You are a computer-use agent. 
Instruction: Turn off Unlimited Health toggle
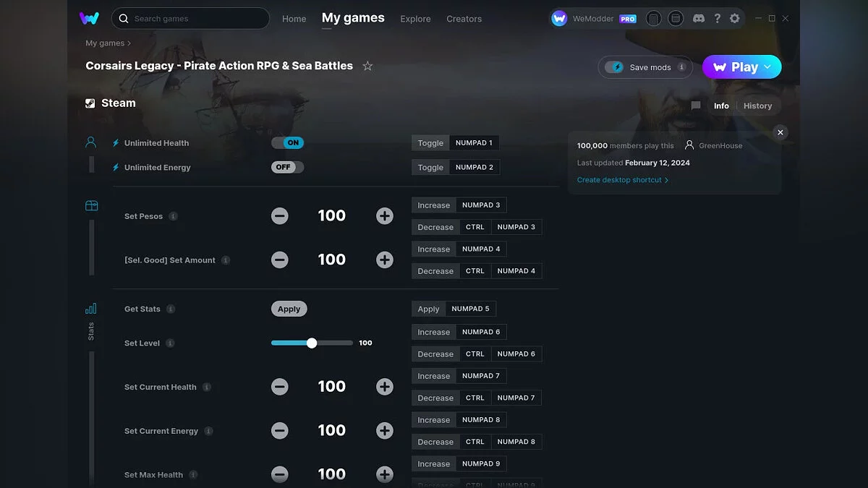(288, 142)
